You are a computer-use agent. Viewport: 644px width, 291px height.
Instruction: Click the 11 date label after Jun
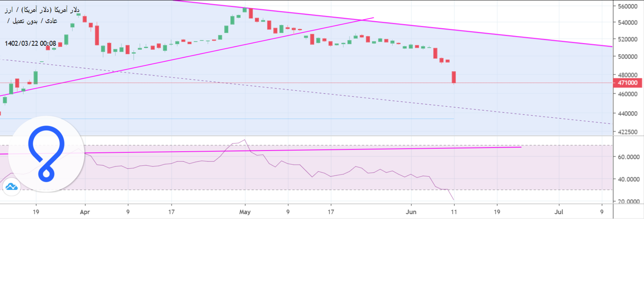point(454,212)
